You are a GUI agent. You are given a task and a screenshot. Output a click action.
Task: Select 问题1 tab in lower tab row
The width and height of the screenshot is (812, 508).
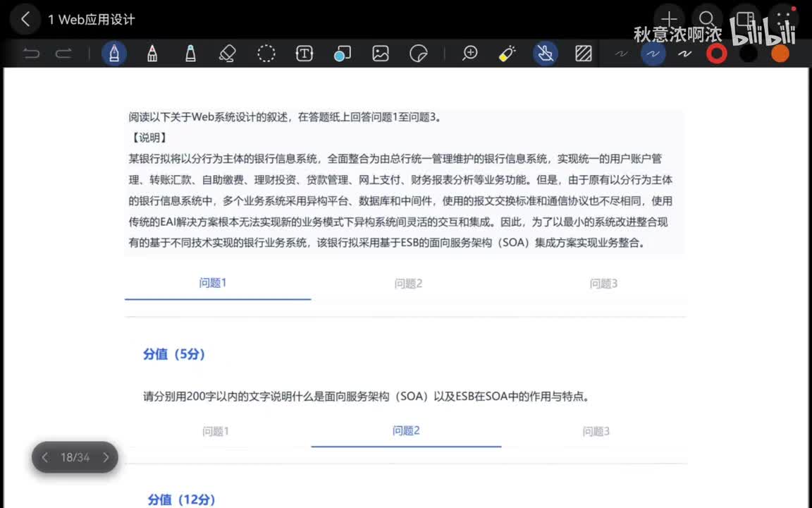pos(216,431)
